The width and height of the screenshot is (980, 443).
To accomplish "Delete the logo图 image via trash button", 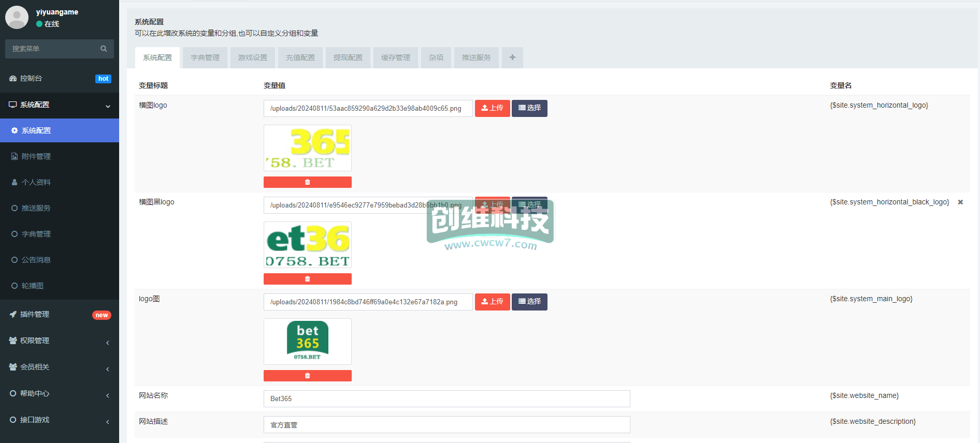I will 308,376.
